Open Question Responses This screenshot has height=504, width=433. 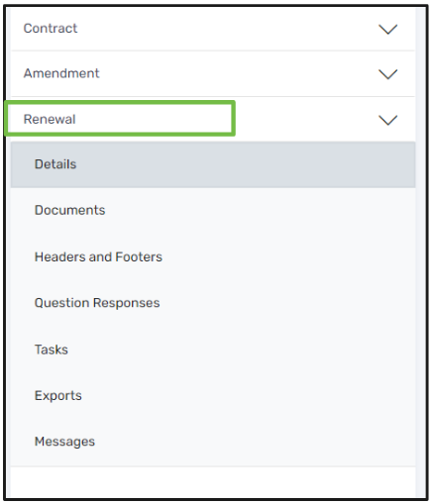coord(213,303)
